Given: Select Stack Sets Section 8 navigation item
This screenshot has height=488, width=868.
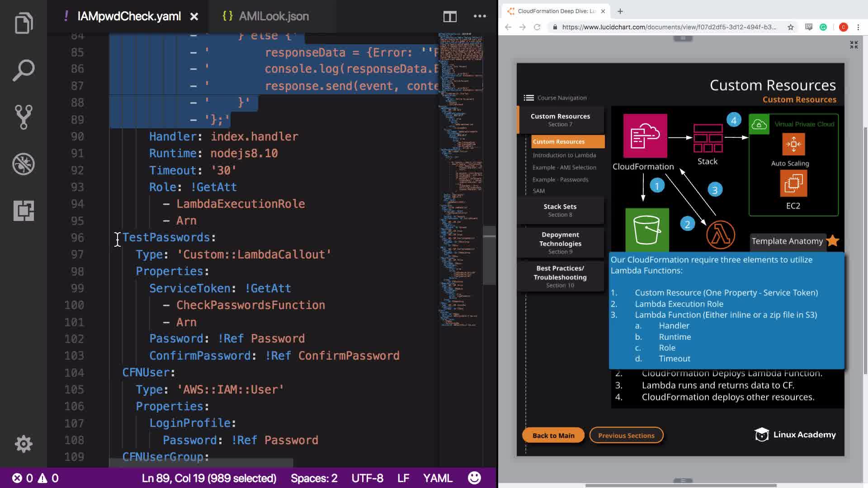Looking at the screenshot, I should 560,210.
